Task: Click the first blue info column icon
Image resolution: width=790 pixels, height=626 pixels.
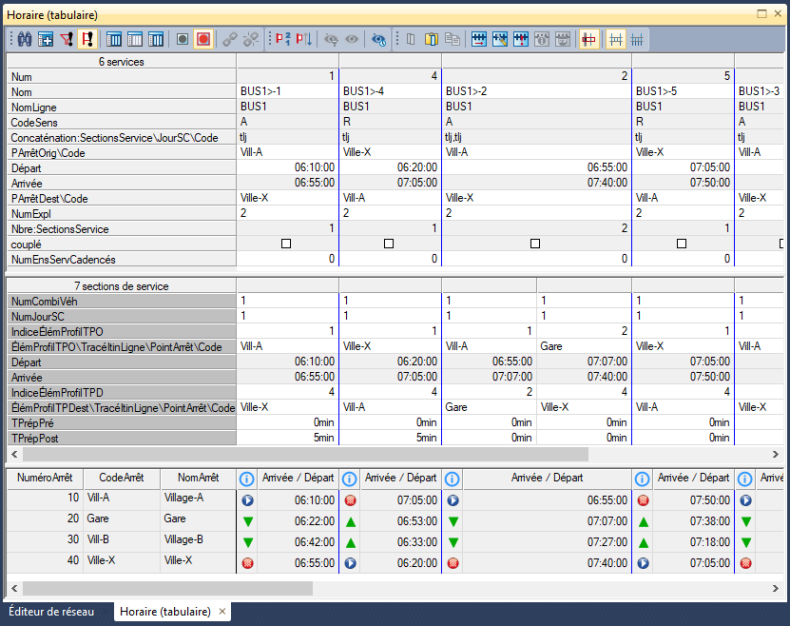Action: [x=246, y=479]
